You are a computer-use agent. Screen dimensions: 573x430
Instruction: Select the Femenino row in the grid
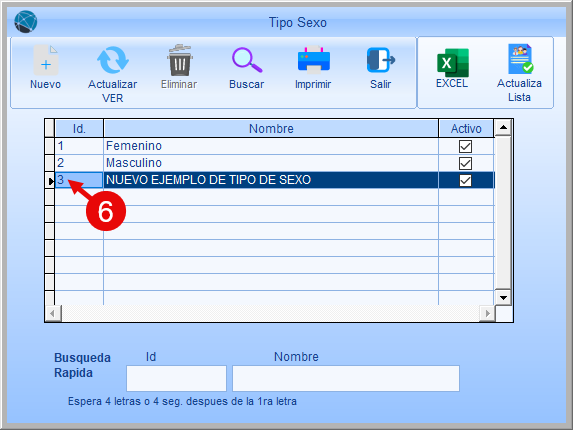coord(274,146)
